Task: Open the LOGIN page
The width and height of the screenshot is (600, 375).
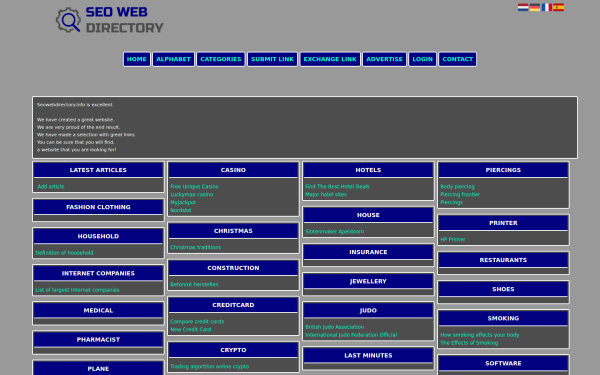Action: pyautogui.click(x=422, y=59)
